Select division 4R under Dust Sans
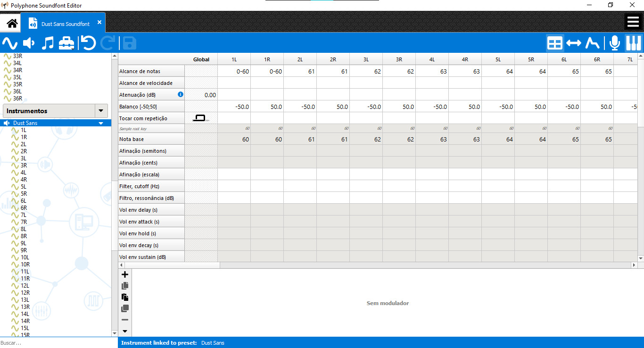644x348 pixels. tap(24, 180)
